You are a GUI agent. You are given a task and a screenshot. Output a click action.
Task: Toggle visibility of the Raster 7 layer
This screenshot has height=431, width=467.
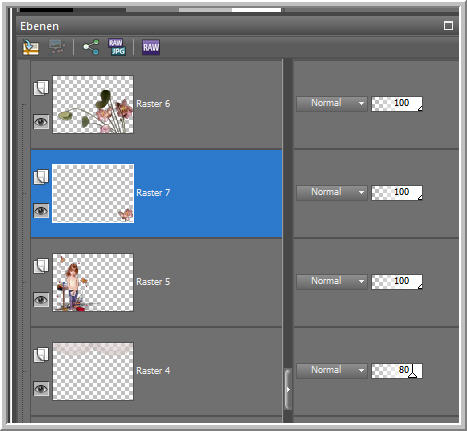[x=41, y=211]
